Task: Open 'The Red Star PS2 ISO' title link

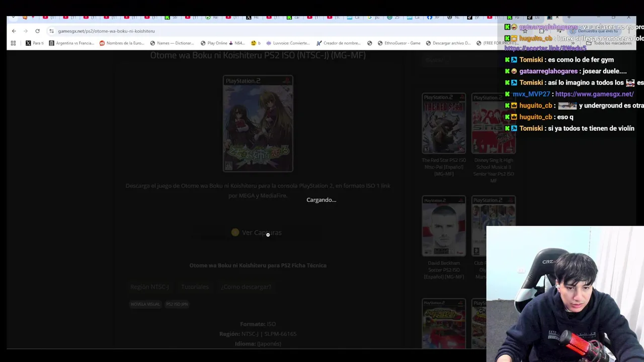Action: point(444,167)
